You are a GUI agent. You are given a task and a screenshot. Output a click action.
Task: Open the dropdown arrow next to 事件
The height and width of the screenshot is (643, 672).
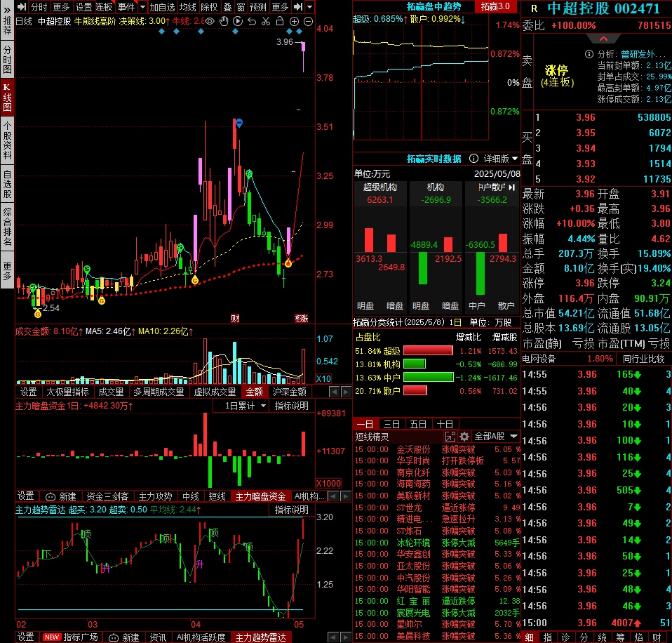(x=142, y=7)
